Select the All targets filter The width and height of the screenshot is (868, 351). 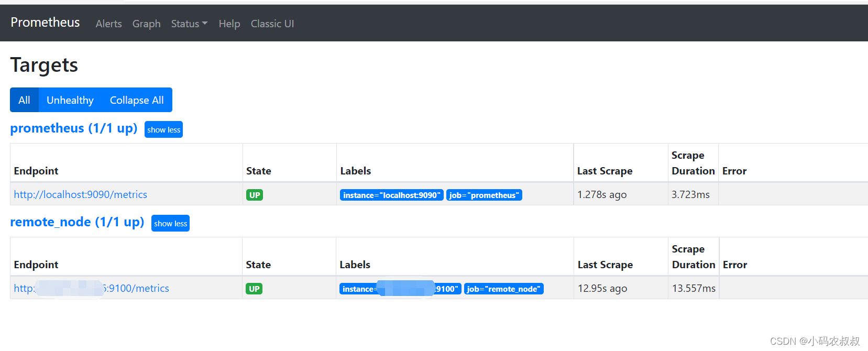point(24,100)
